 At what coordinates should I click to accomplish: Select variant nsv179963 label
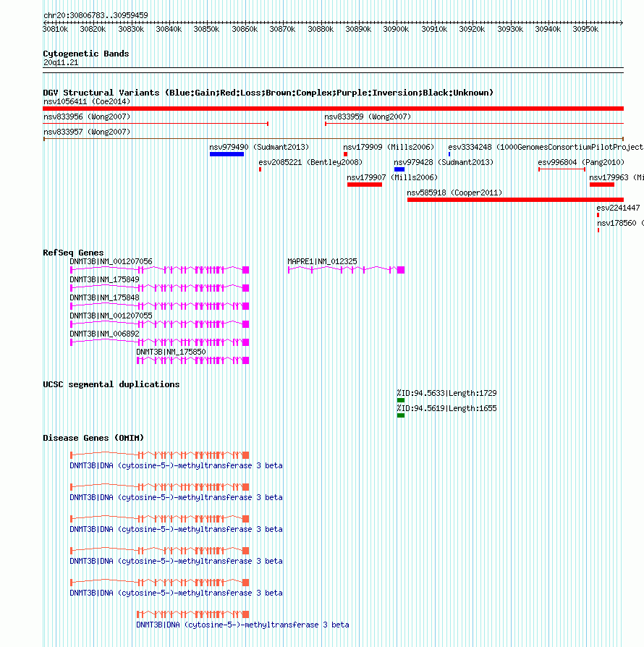(x=617, y=178)
